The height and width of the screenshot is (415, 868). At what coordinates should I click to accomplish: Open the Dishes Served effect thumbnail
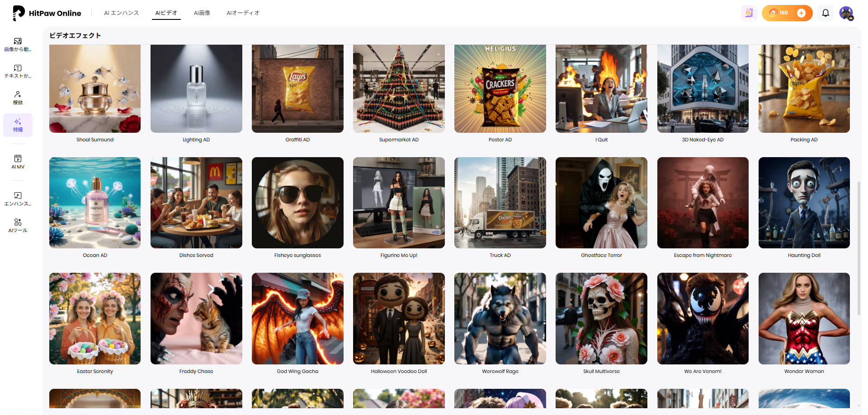pos(196,203)
